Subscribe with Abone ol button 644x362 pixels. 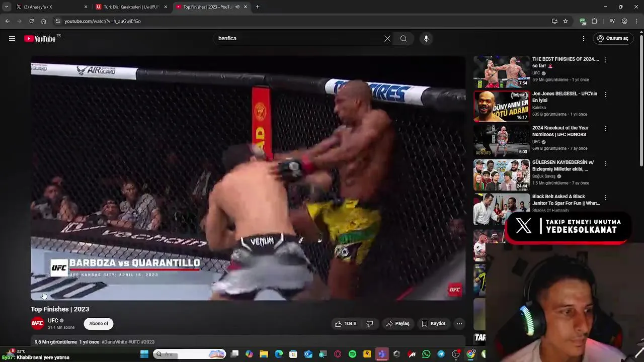[99, 324]
